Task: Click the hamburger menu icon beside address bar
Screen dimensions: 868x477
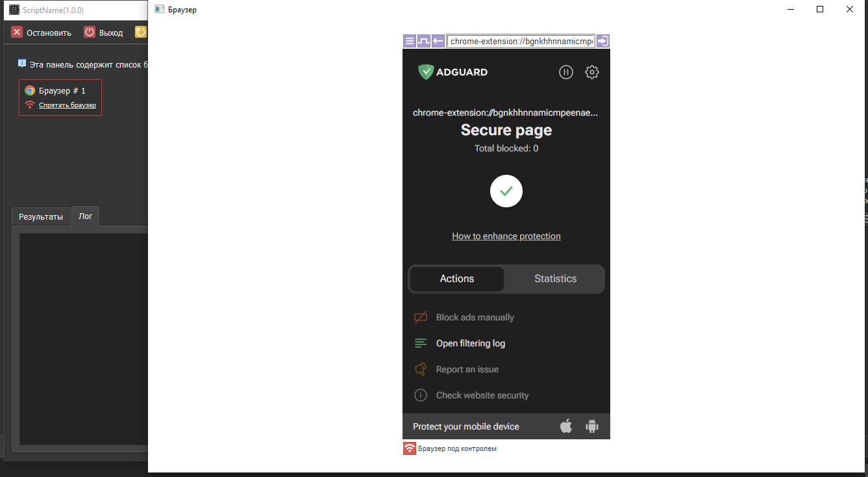Action: pos(410,41)
